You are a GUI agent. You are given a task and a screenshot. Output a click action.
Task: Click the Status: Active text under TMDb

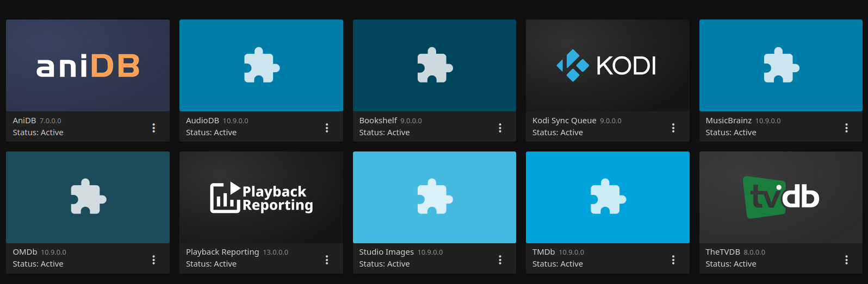pos(557,264)
